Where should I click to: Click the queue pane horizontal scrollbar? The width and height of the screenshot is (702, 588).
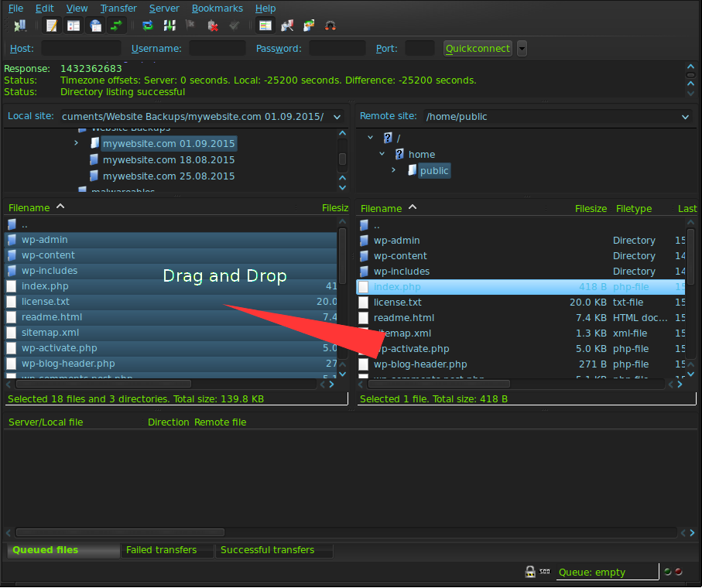(120, 532)
